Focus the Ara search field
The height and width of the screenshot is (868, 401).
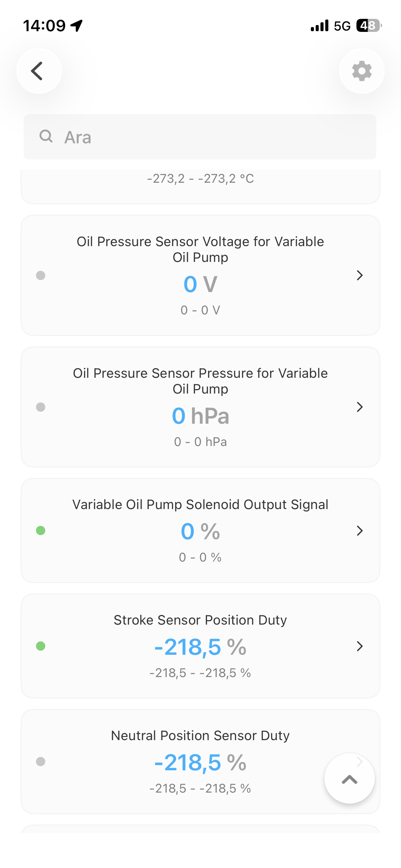tap(200, 137)
